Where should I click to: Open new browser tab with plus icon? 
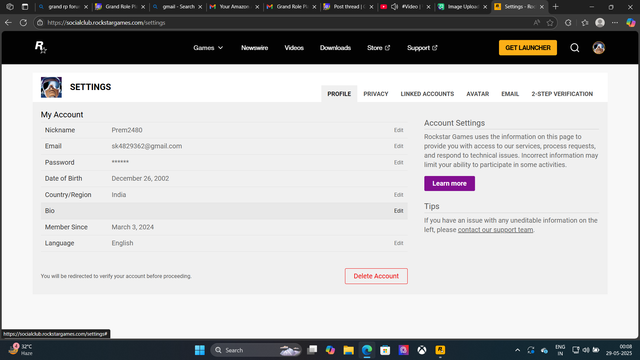click(x=556, y=7)
